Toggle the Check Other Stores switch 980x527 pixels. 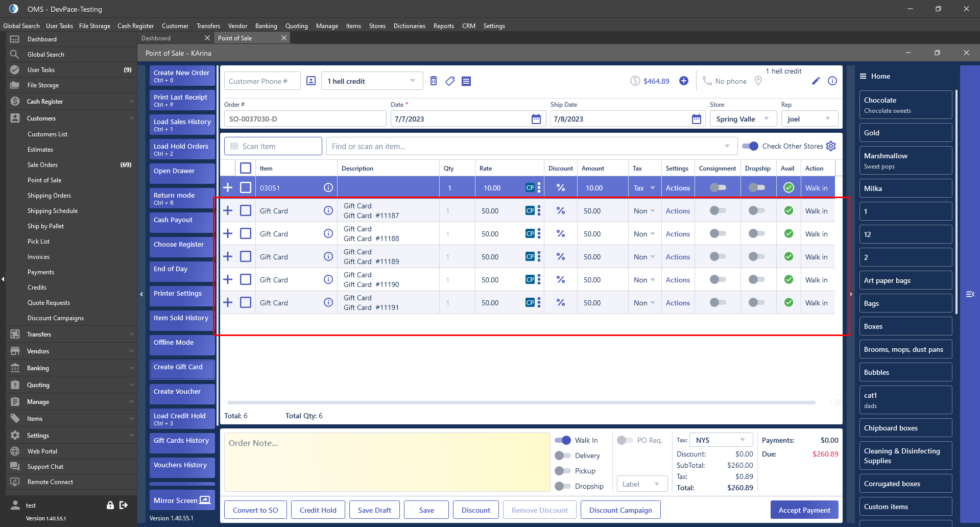click(750, 146)
